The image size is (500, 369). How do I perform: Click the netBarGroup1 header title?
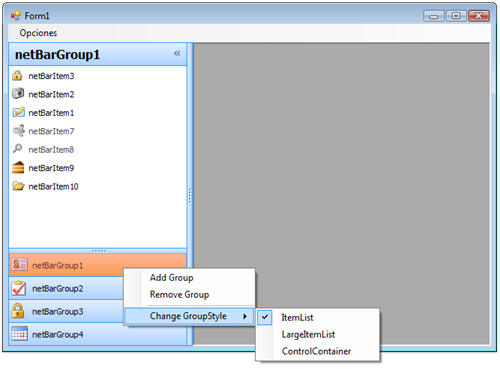coord(57,54)
